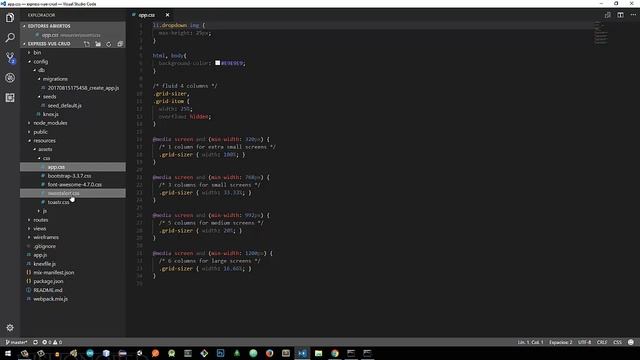Change CSS language mode

point(618,342)
